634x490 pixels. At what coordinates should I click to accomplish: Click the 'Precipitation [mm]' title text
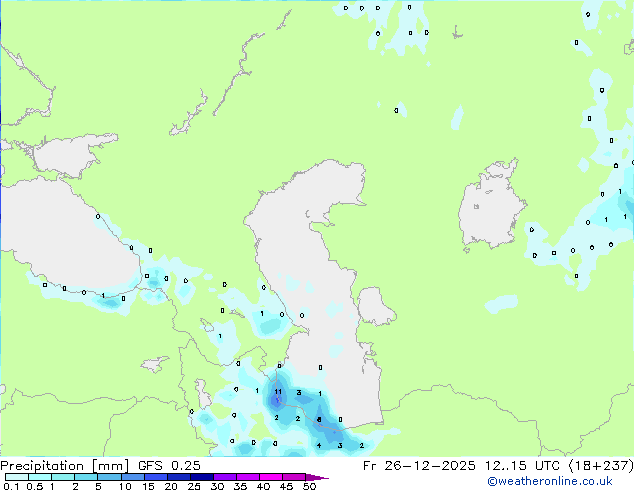(64, 466)
